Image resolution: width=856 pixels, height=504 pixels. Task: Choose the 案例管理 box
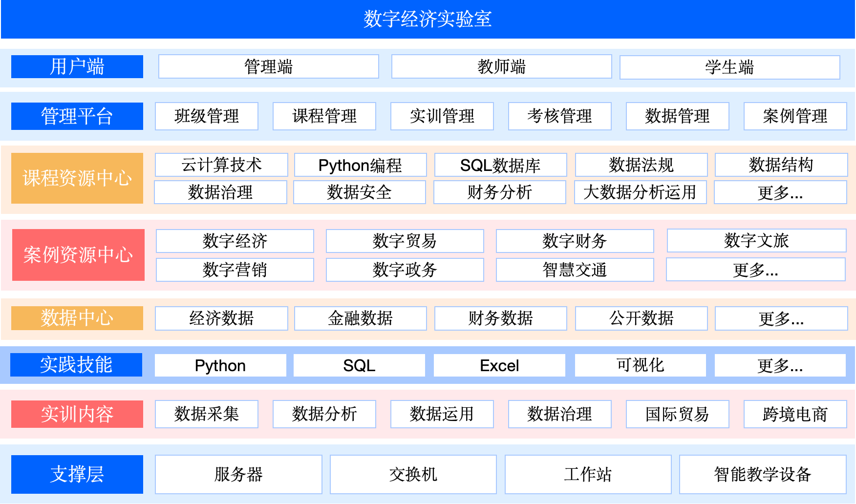click(795, 116)
